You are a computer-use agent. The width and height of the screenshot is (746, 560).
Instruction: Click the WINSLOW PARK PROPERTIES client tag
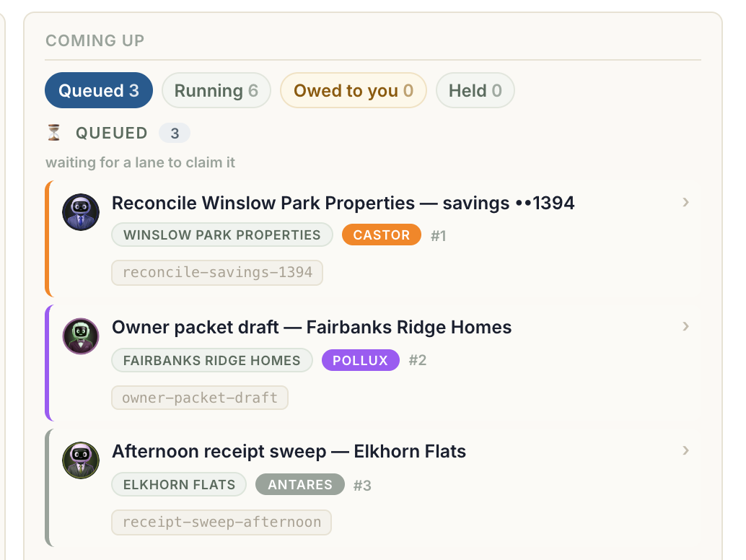point(222,235)
